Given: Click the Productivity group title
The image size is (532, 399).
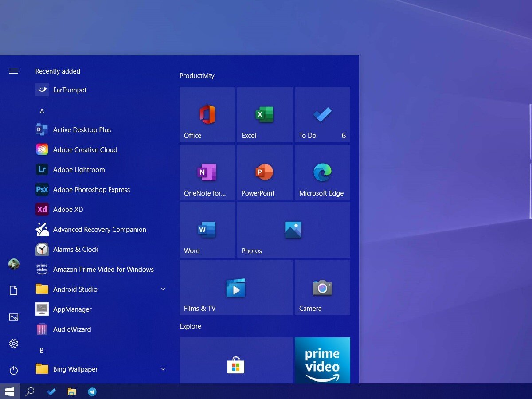Looking at the screenshot, I should click(197, 76).
